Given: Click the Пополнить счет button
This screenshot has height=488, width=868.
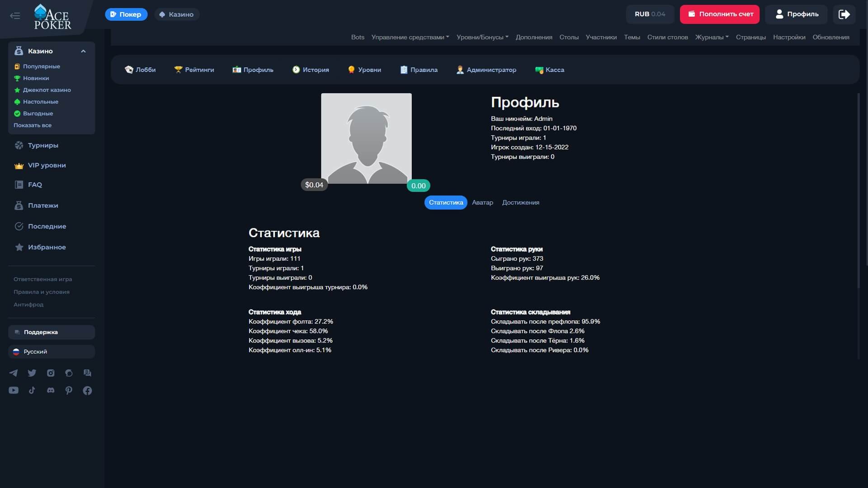Looking at the screenshot, I should (x=720, y=14).
